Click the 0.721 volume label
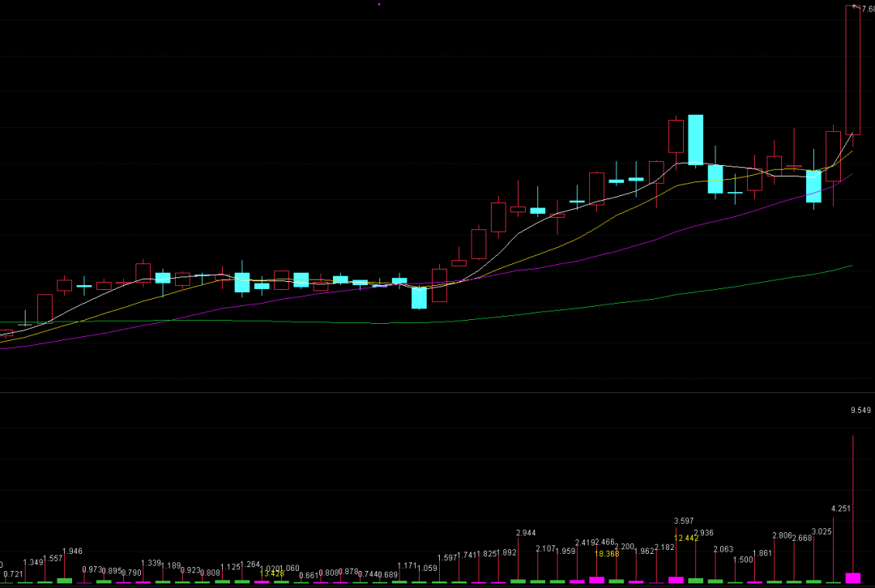This screenshot has width=875, height=588. coord(13,573)
